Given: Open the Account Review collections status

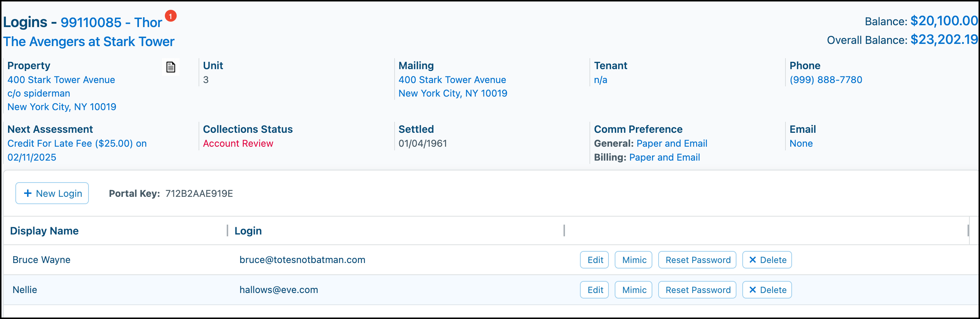Looking at the screenshot, I should (238, 143).
